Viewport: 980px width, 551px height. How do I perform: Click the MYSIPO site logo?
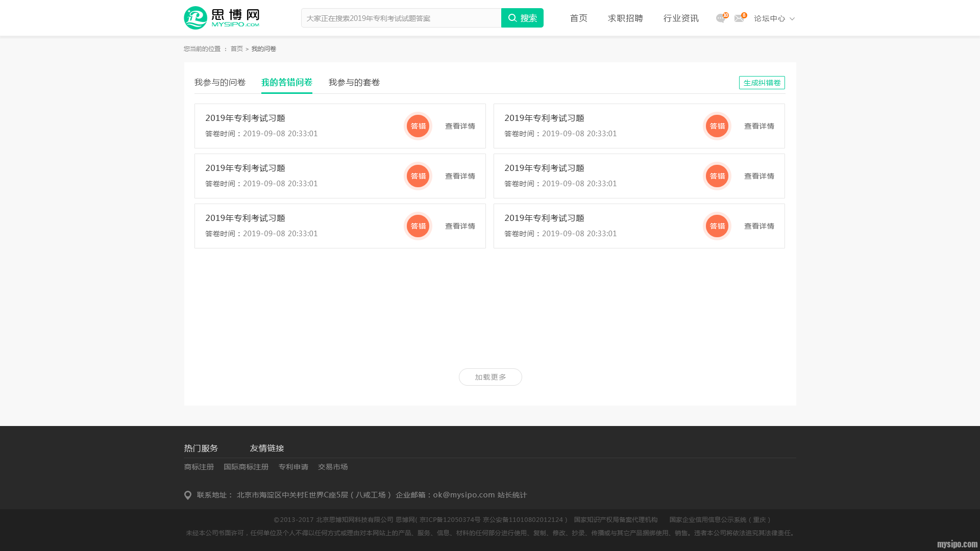pos(222,18)
